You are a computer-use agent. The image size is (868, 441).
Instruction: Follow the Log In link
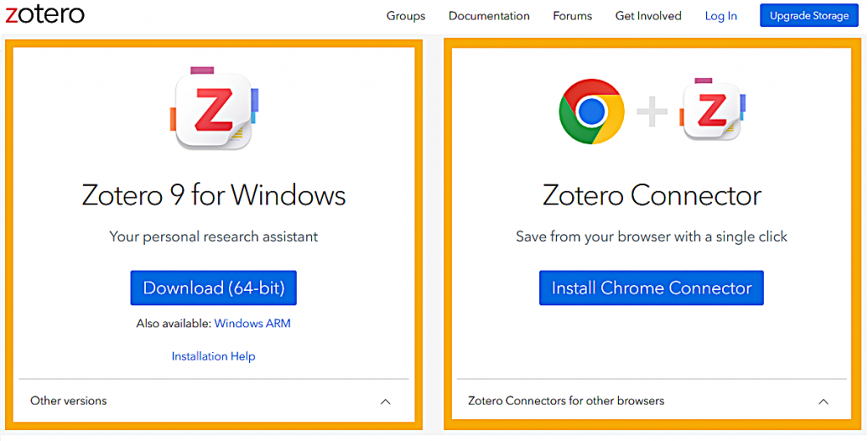point(721,15)
